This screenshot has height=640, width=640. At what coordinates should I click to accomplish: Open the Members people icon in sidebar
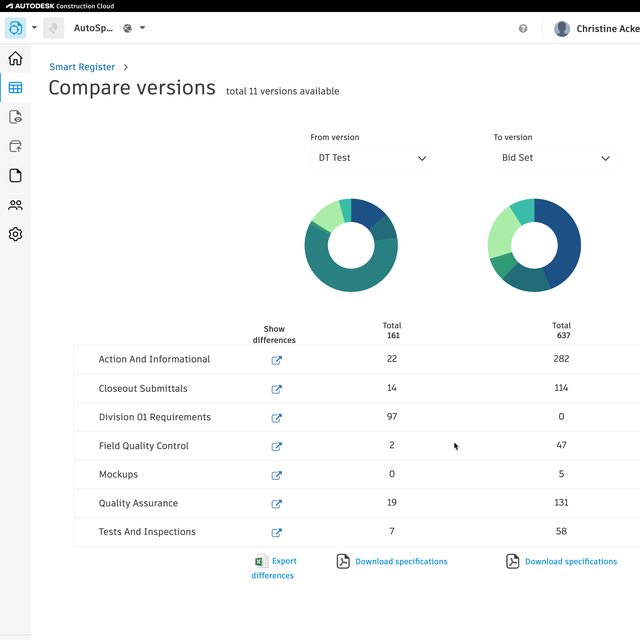click(15, 205)
